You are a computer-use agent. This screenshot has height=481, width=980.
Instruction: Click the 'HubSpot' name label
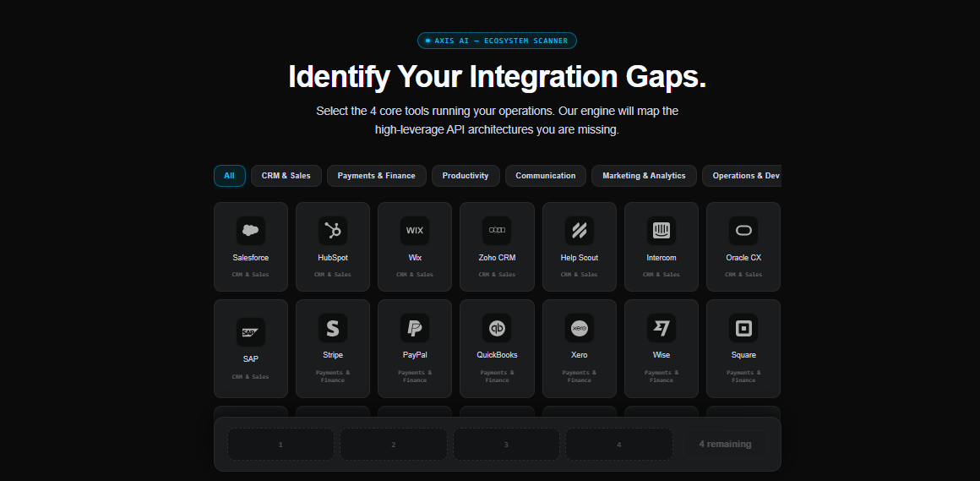[x=333, y=258]
